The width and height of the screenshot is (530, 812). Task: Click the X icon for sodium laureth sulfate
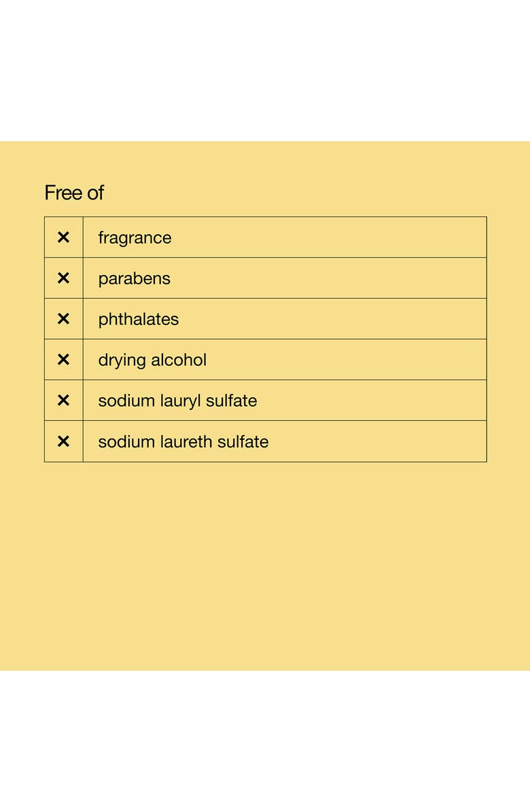(x=63, y=441)
